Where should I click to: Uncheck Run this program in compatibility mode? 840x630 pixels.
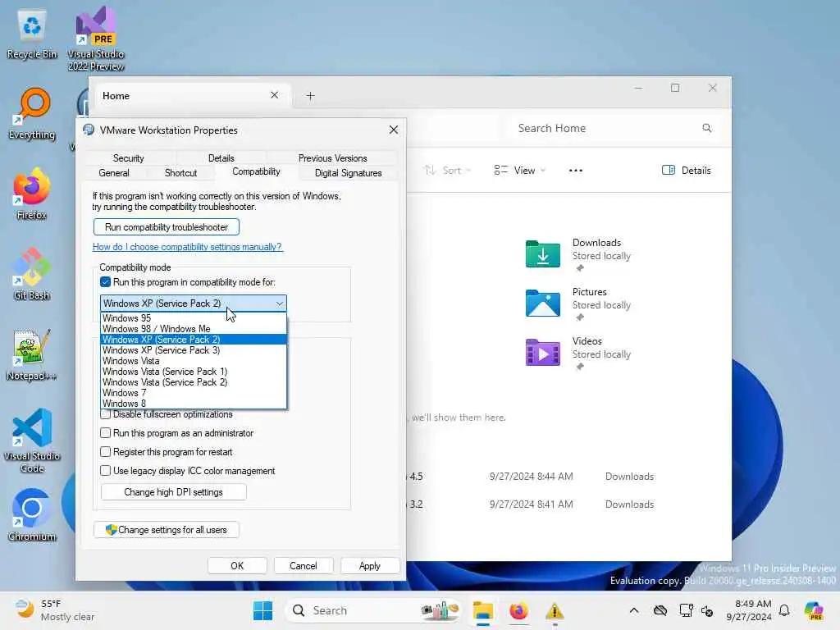click(106, 282)
